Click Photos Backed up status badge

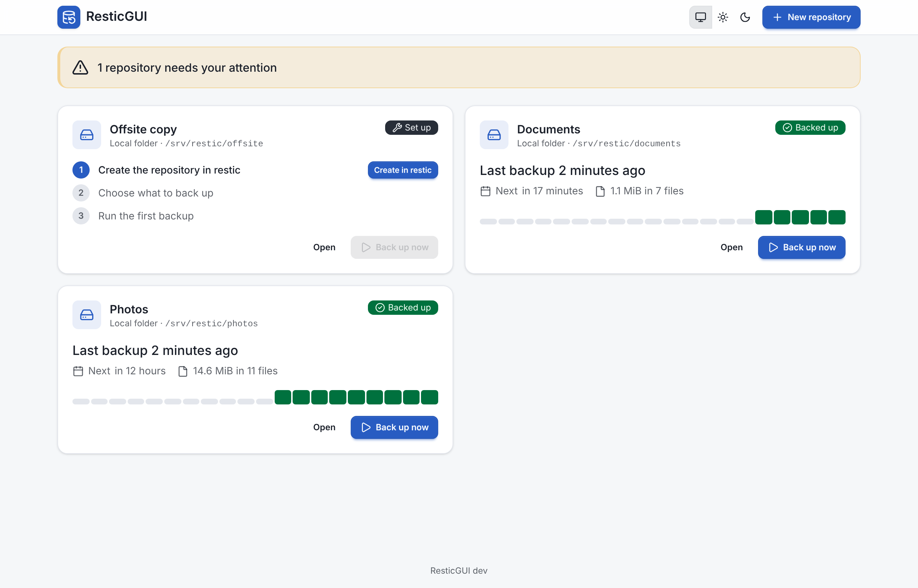tap(403, 307)
